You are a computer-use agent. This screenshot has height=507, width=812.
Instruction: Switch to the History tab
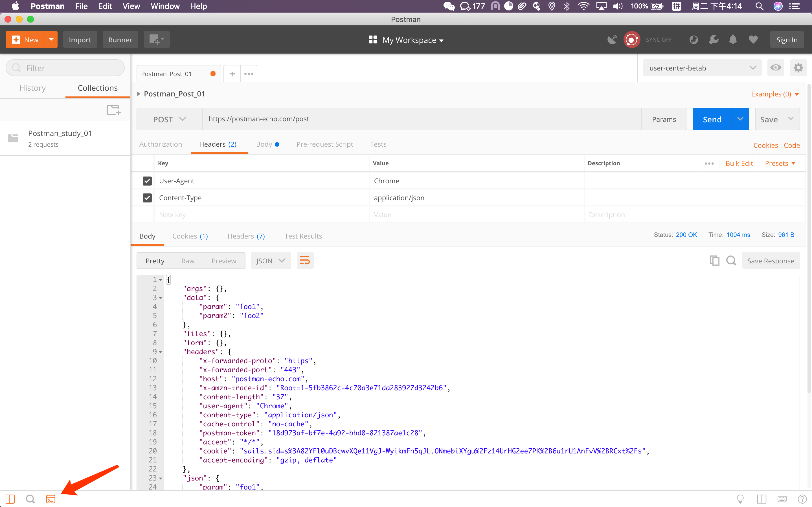[32, 88]
